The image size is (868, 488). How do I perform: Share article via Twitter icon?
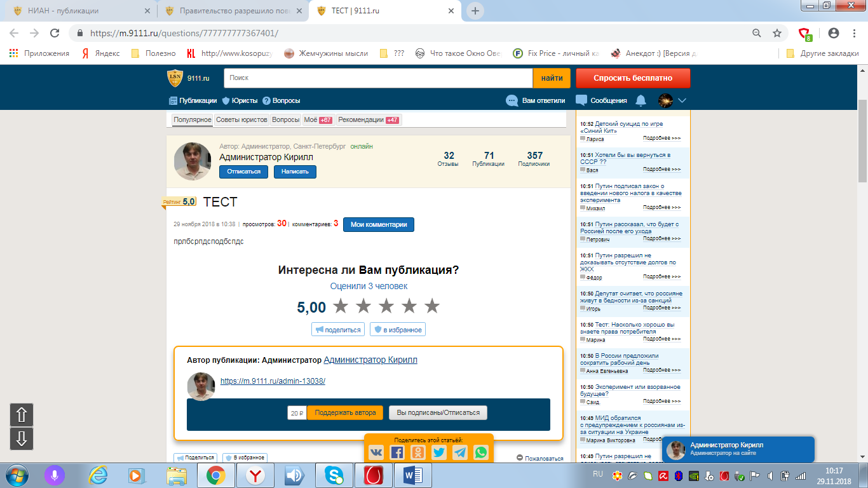439,452
